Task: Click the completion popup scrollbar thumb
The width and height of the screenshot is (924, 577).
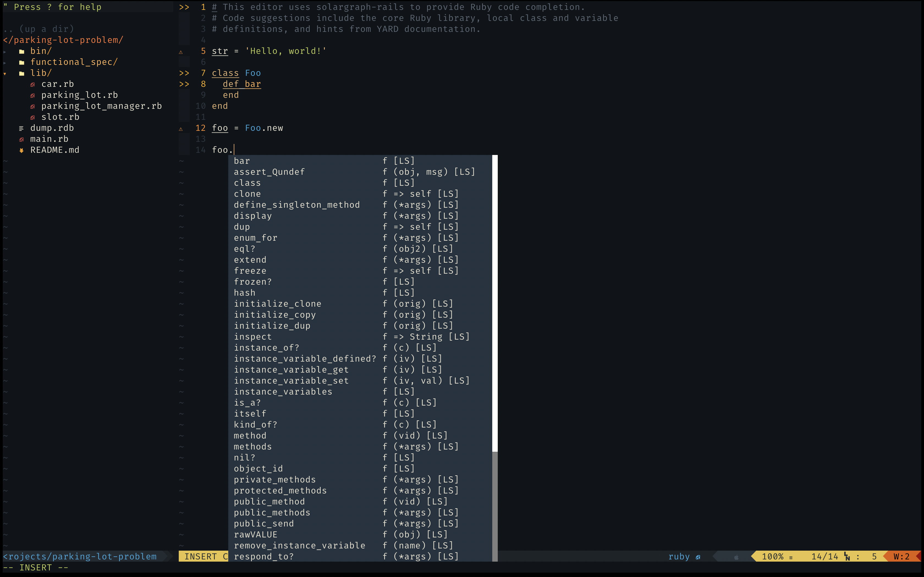Action: pyautogui.click(x=495, y=303)
